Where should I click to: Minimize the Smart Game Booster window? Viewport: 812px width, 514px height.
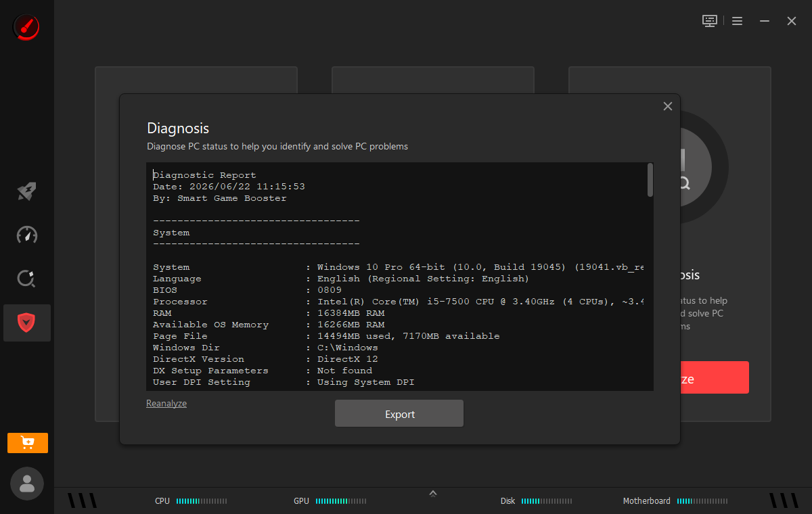point(765,21)
